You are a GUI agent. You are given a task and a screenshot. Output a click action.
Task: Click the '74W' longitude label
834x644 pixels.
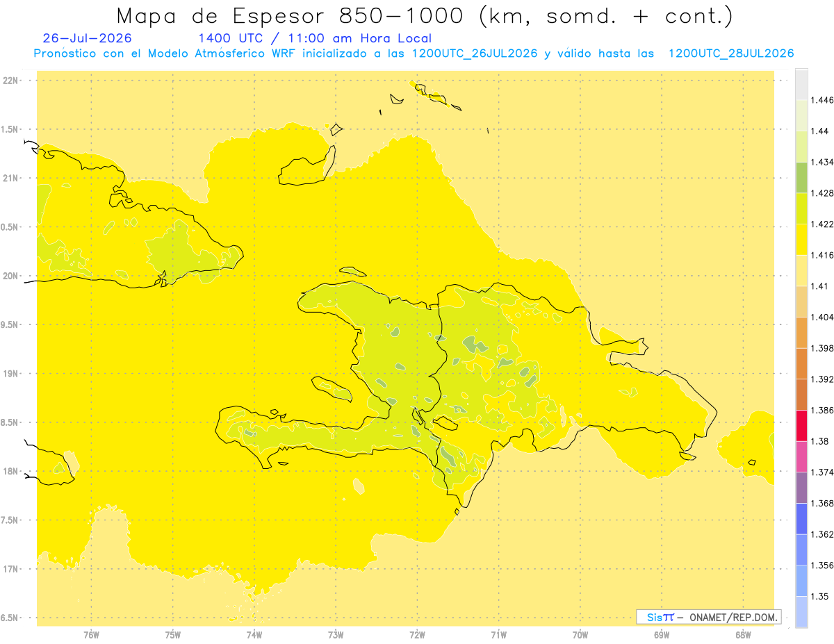[x=254, y=634]
